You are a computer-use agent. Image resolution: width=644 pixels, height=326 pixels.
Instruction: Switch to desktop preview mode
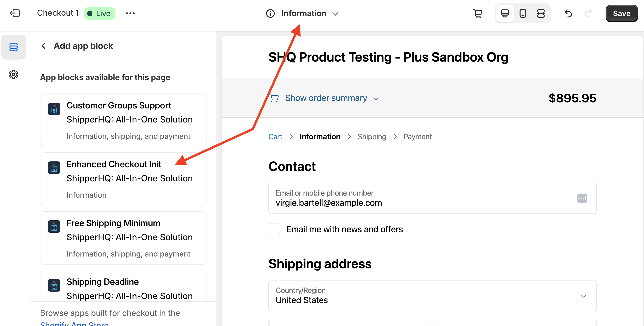click(x=505, y=13)
